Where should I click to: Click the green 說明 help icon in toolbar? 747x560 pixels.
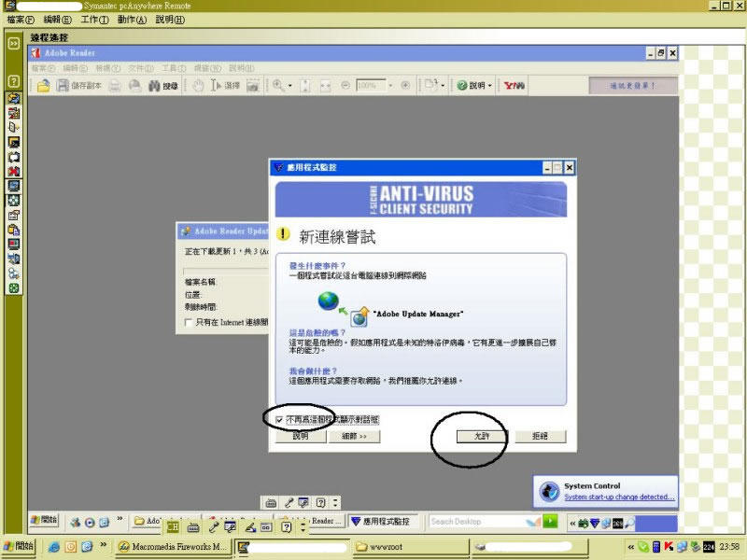coord(461,86)
